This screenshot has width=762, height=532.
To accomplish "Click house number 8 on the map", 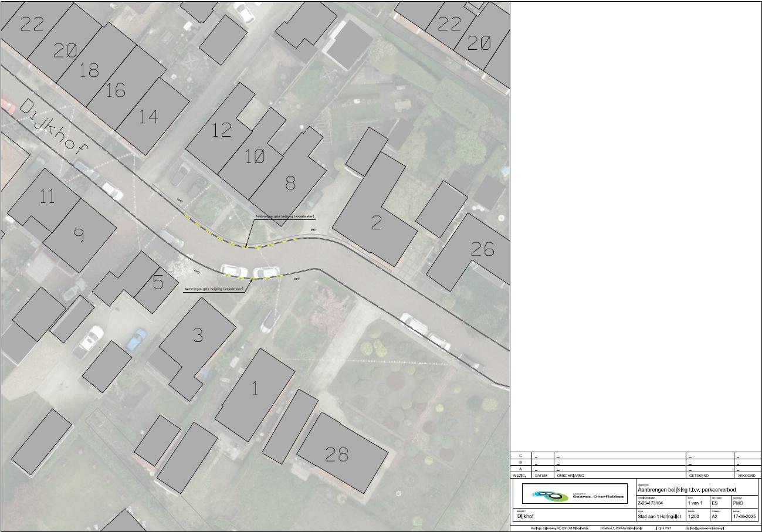I will [290, 184].
